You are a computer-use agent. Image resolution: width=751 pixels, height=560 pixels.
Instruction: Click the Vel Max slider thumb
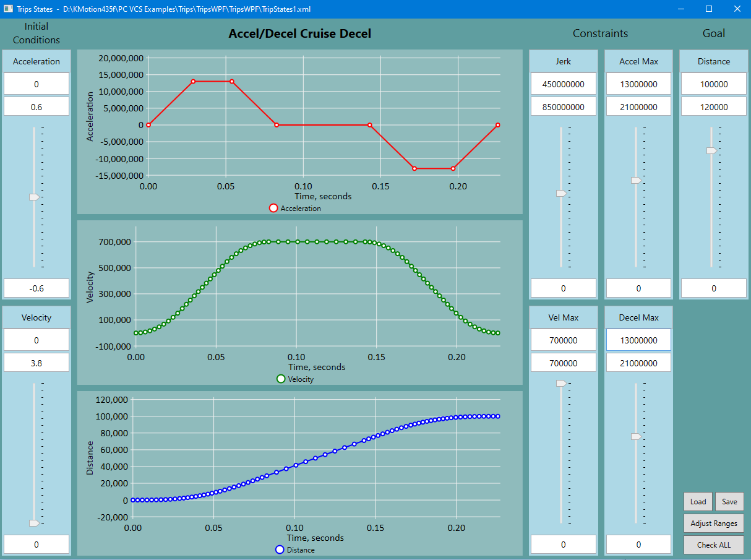pos(561,384)
